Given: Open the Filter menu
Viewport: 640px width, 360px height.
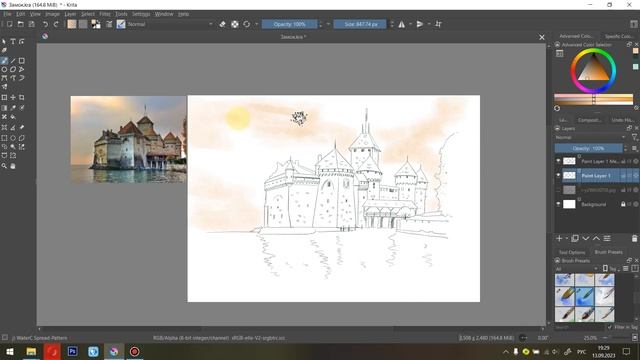Looking at the screenshot, I should coord(105,14).
